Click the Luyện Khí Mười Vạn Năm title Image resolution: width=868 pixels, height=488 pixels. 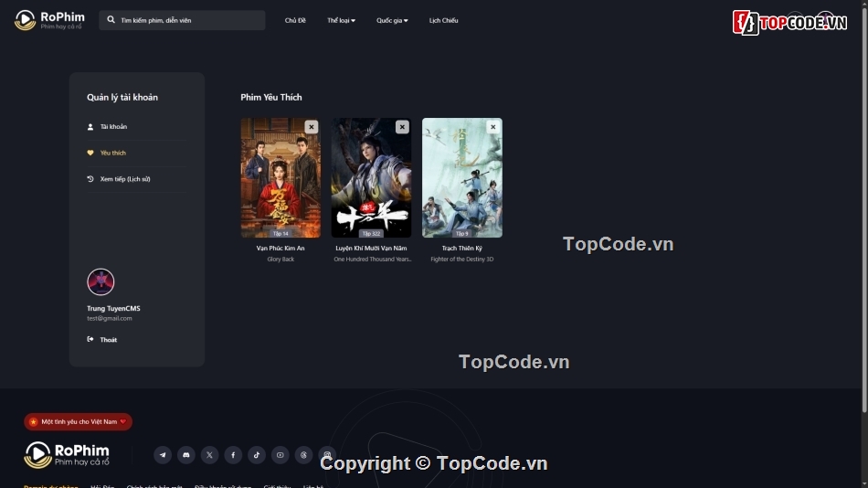pyautogui.click(x=372, y=249)
